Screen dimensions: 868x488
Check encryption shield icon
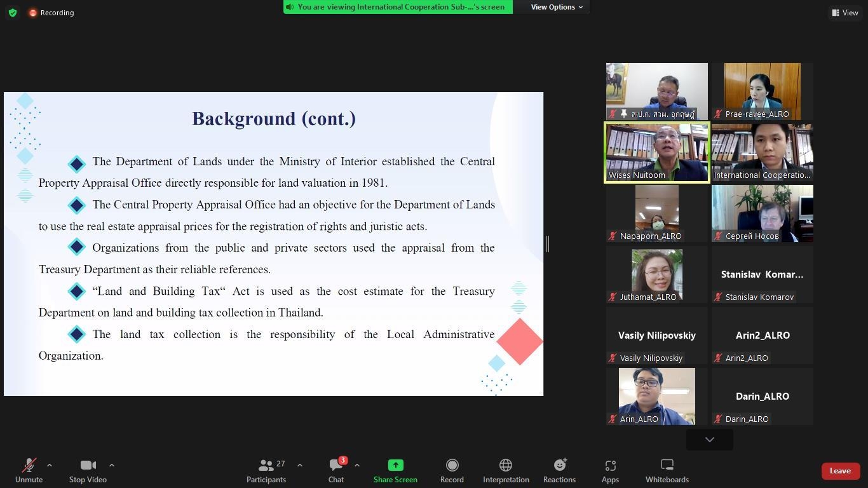(13, 13)
